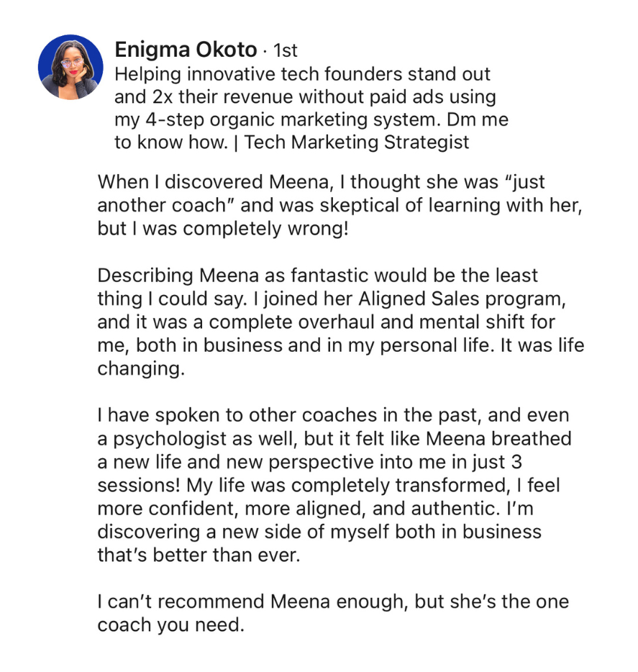The height and width of the screenshot is (672, 638).
Task: Click "Tech Marketing Strategist" in the headline
Action: click(x=357, y=142)
